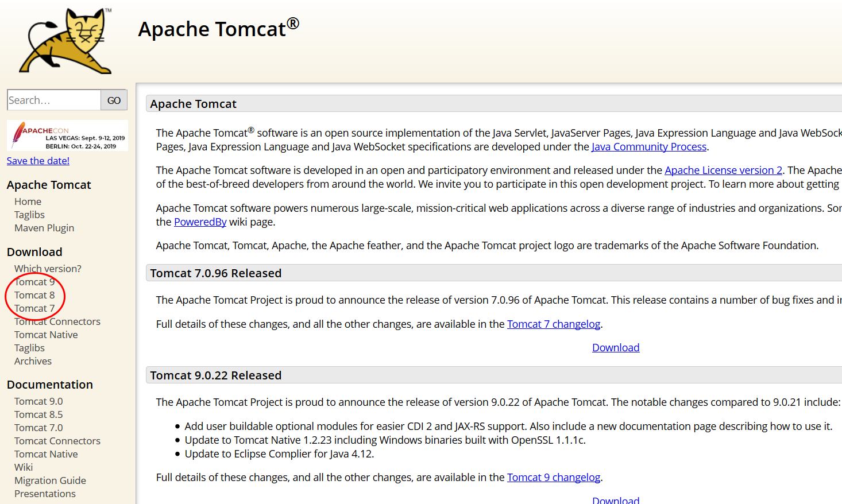842x504 pixels.
Task: Go to Home in the sidebar
Action: tap(28, 201)
